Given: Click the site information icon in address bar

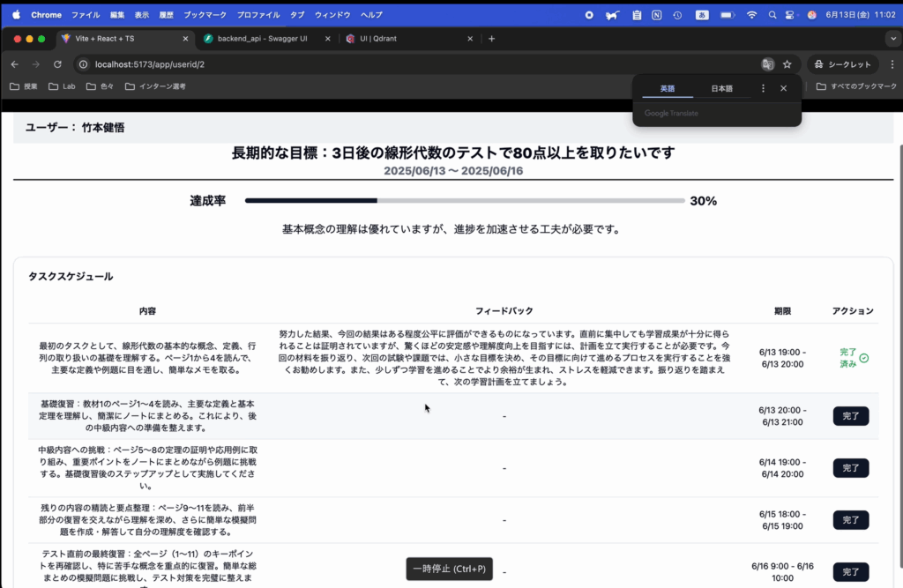Looking at the screenshot, I should (84, 64).
